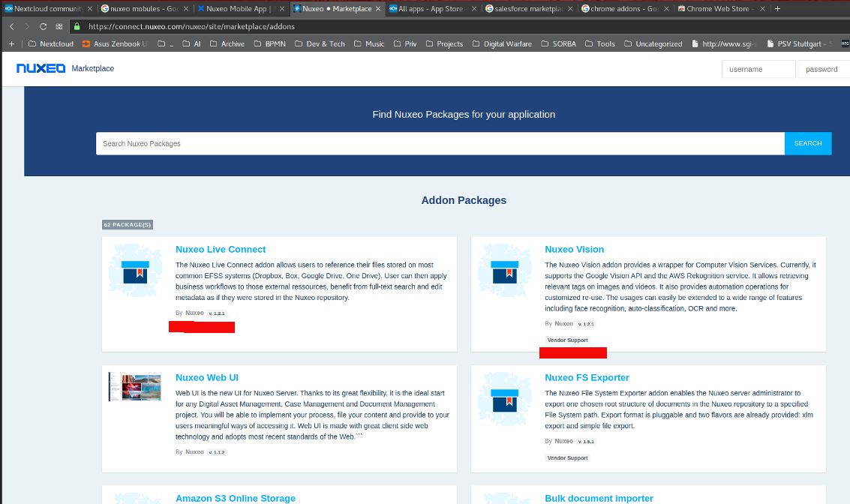Close the nuxeo mobules Google tab
Viewport: 850px width, 504px height.
tap(186, 9)
